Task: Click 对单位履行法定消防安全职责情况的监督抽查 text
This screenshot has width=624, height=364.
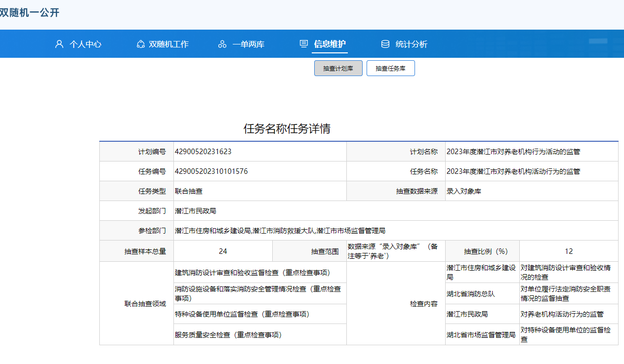Action: [x=566, y=293]
